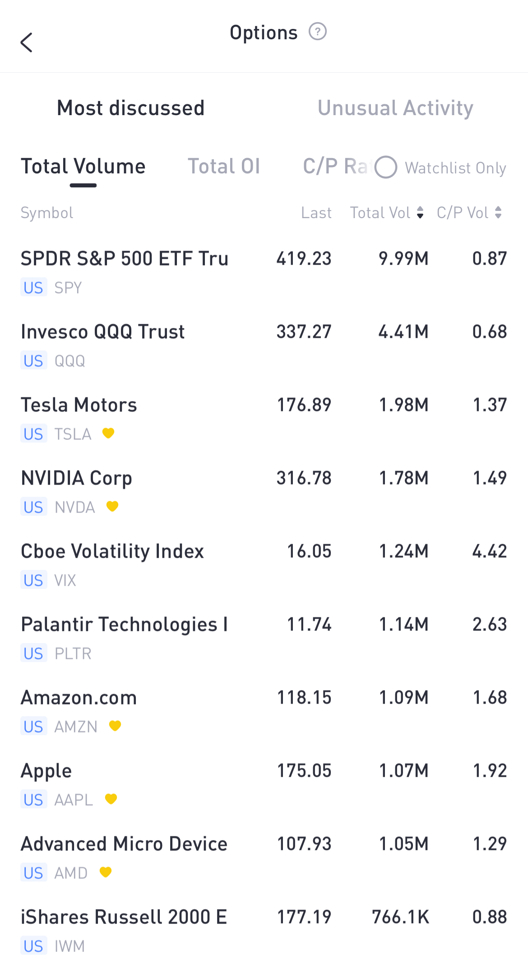Tap the US market badge beside SPY
Screen dimensions: 528x980
click(33, 288)
